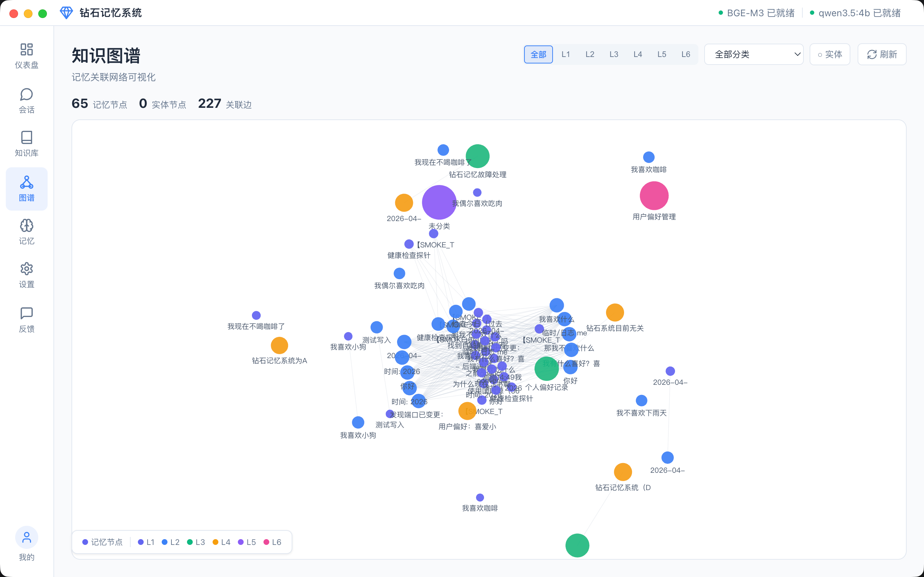Screen dimensions: 924x577
Task: Click the diamond app logo icon
Action: click(66, 13)
